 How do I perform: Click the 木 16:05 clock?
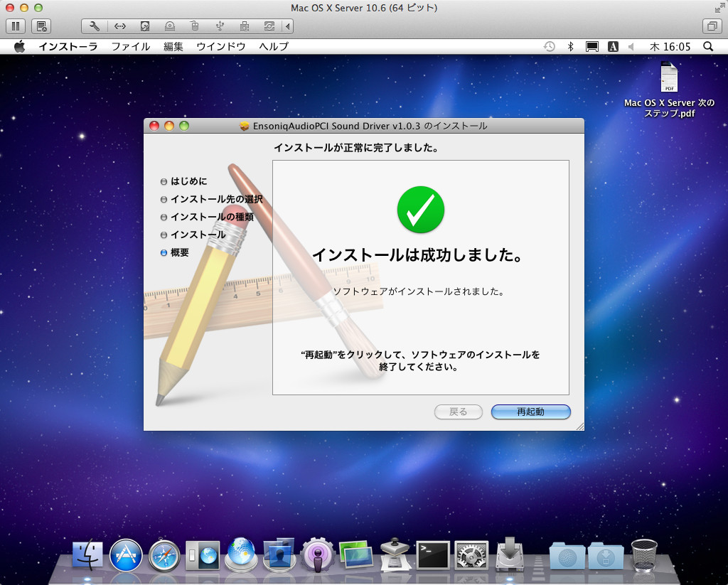click(670, 46)
